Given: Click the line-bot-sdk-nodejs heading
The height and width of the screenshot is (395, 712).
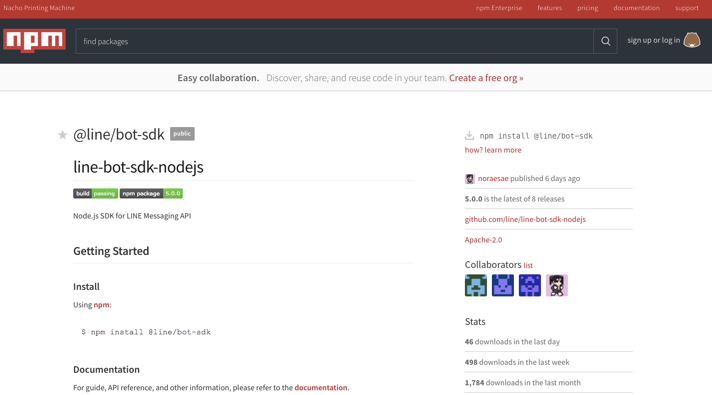Looking at the screenshot, I should tap(138, 167).
